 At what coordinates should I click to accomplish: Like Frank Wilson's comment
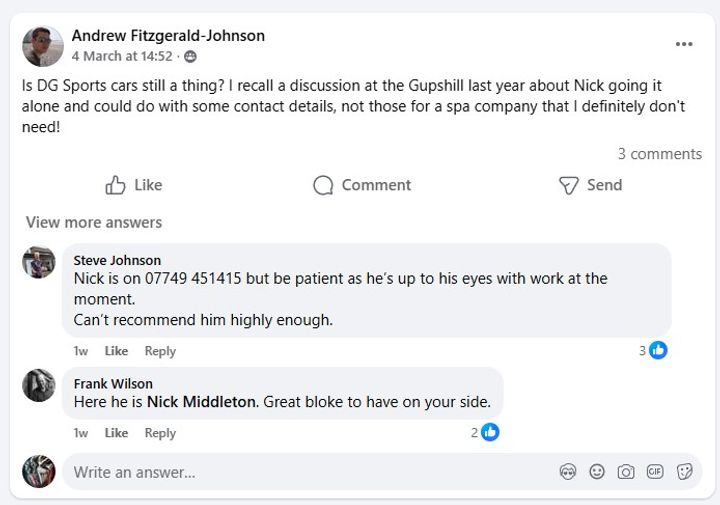point(116,433)
